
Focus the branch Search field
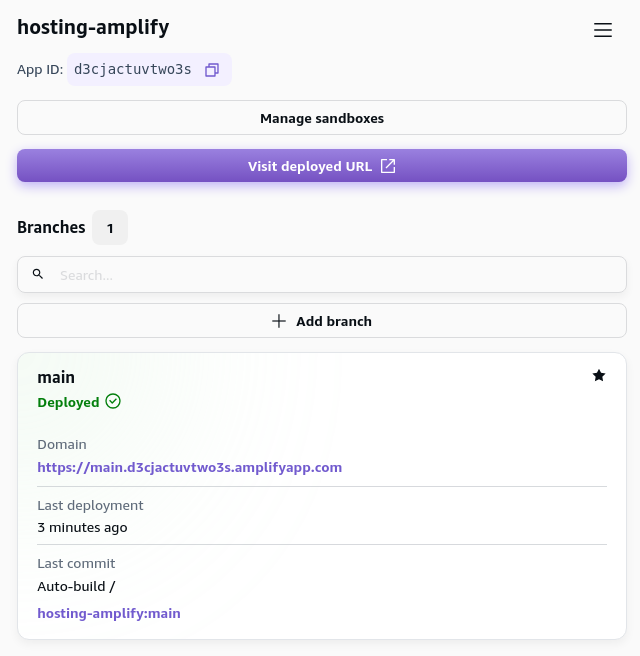330,274
